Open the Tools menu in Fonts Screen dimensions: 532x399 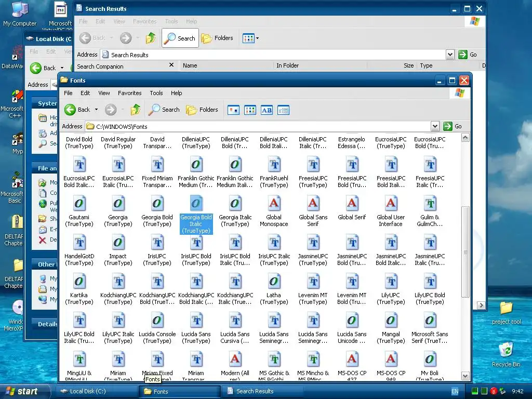[x=156, y=93]
